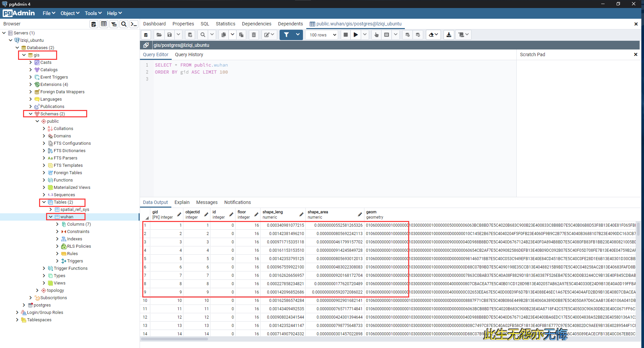Click the horizontal scrollbar under results

174,339
